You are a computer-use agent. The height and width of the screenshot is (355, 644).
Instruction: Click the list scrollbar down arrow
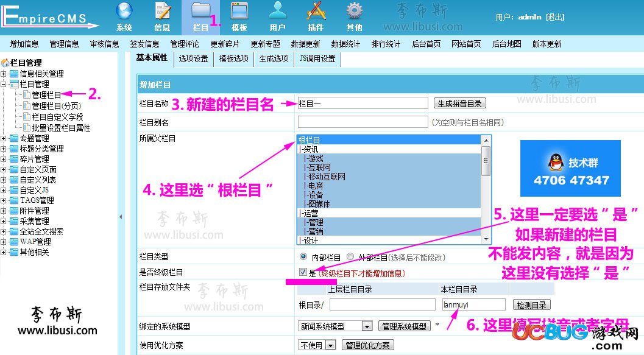click(486, 239)
